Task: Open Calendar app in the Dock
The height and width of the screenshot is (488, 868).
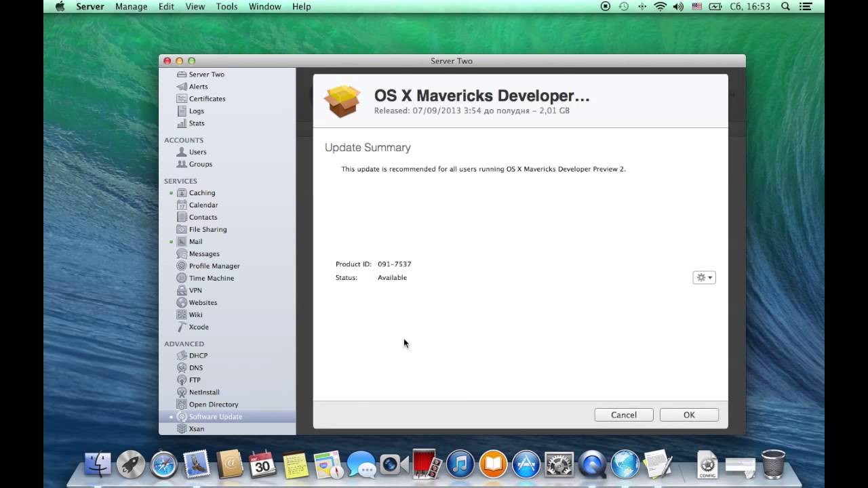Action: point(262,464)
